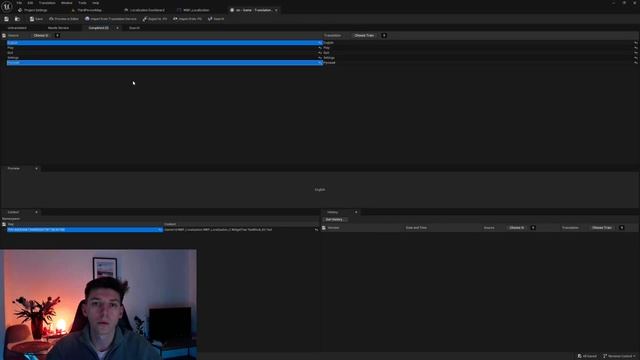The image size is (640, 360).
Task: Close the Preview panel tab
Action: click(36, 169)
